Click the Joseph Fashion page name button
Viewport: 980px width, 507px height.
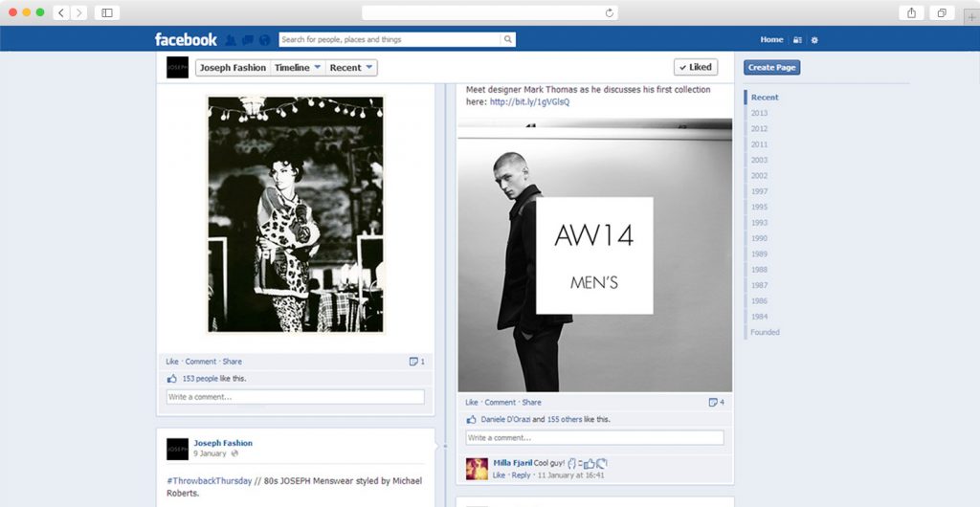[233, 67]
